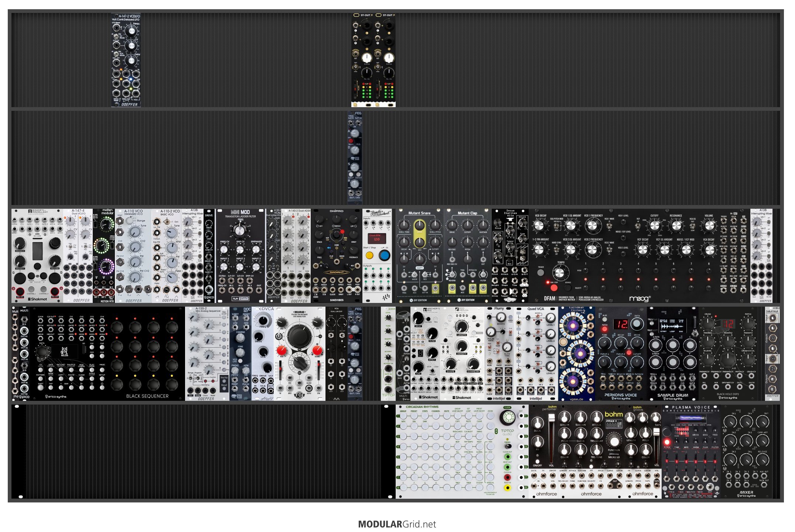Select the A-110 Standard VCO module
This screenshot has width=795, height=532.
pyautogui.click(x=133, y=256)
